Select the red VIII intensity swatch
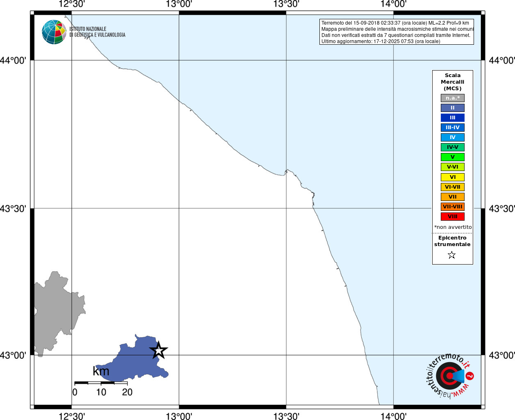Image resolution: width=515 pixels, height=420 pixels. [453, 217]
